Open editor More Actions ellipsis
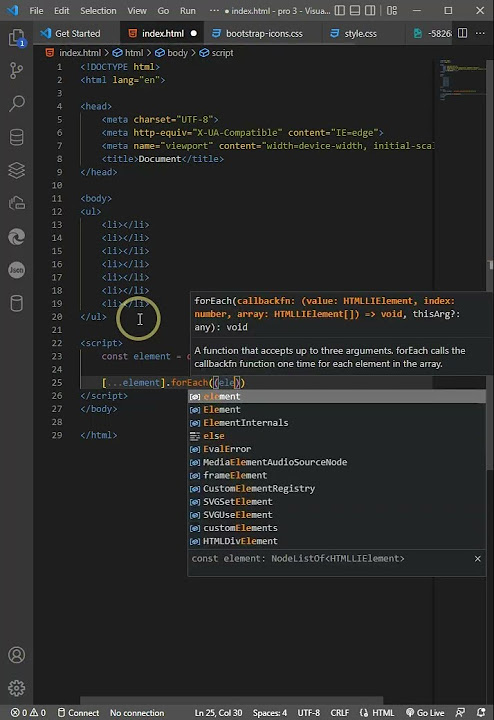The image size is (494, 720). 480,33
